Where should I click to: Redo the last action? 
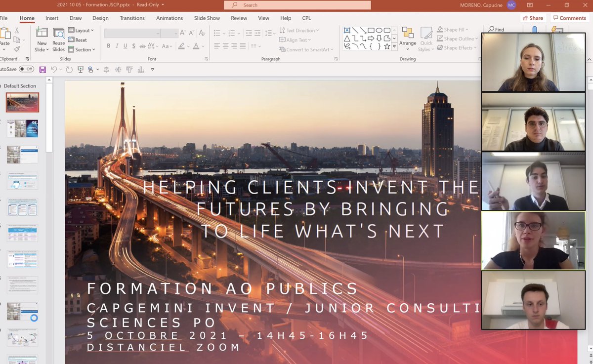pyautogui.click(x=69, y=70)
